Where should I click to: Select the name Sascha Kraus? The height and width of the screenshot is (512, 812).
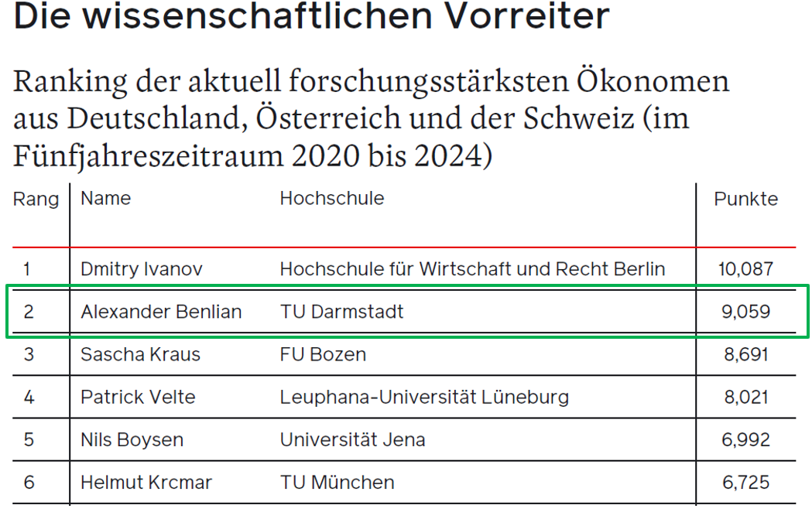(140, 355)
